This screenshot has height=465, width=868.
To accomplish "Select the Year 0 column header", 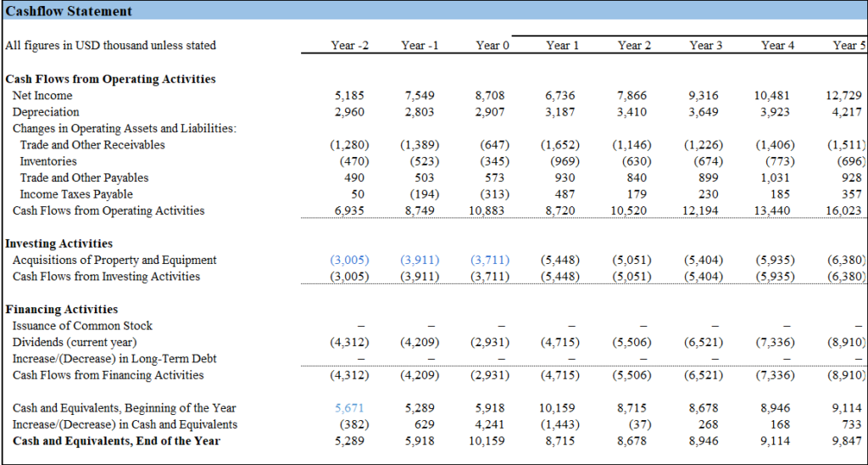I will pyautogui.click(x=492, y=45).
